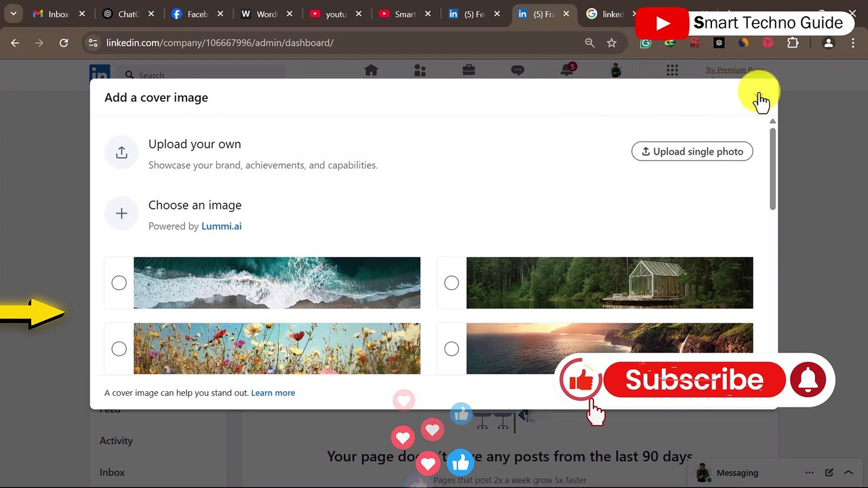Expand the Messaging panel with the chevron
The height and width of the screenshot is (488, 868).
(x=848, y=473)
